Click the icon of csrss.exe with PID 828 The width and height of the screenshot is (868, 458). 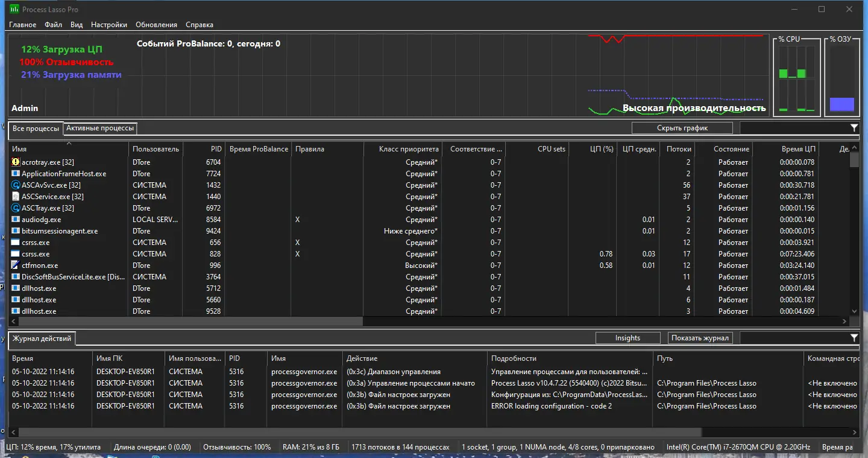coord(16,254)
